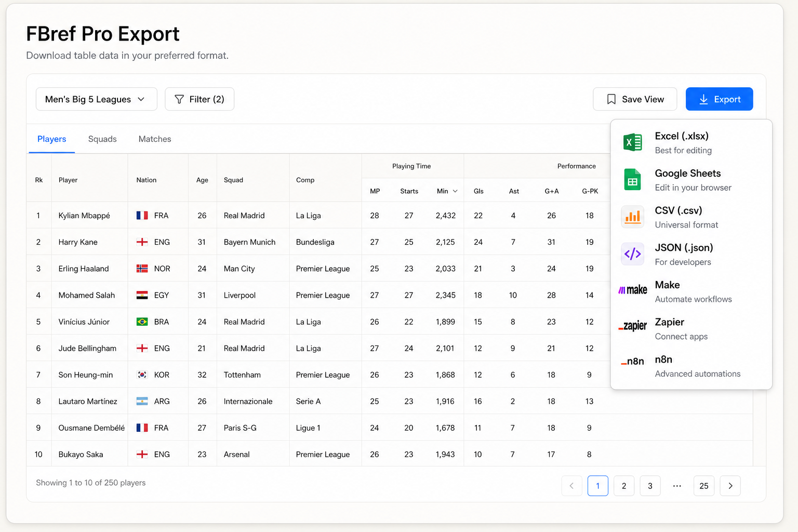Click the Player column header
Screen dimensions: 798x532
click(68, 180)
